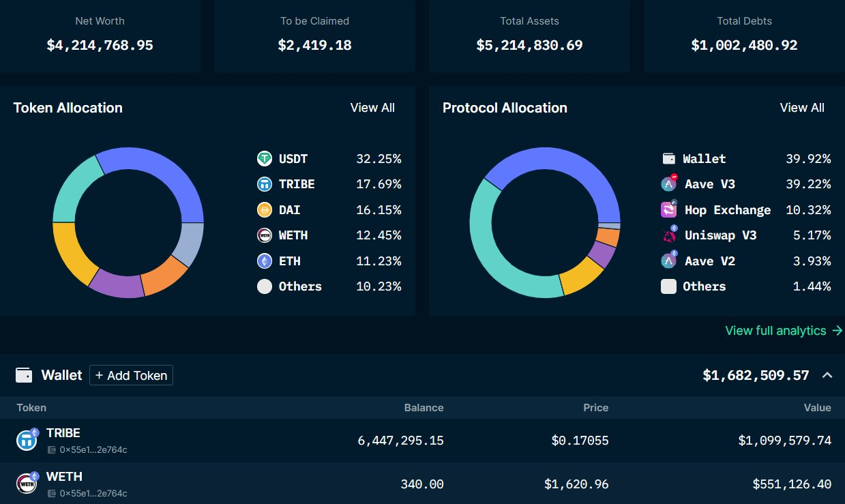Click the Net Worth value $4,214,768.95
The image size is (845, 504).
point(100,46)
